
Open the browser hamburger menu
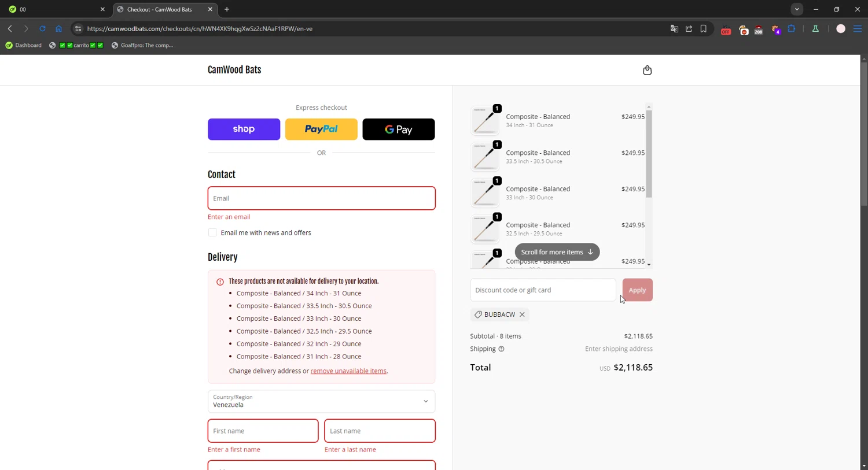[x=858, y=28]
